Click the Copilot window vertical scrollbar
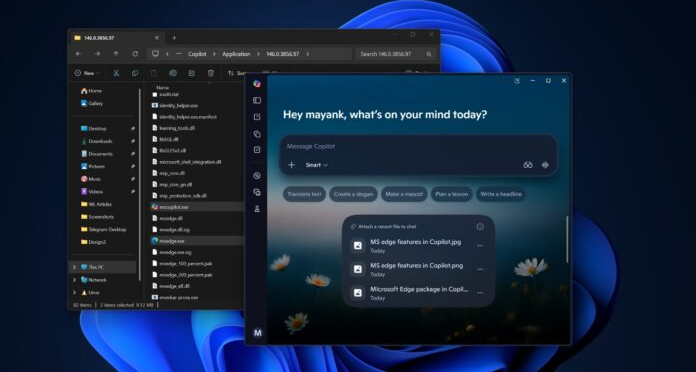Viewport: 696px width, 372px height. click(x=567, y=240)
